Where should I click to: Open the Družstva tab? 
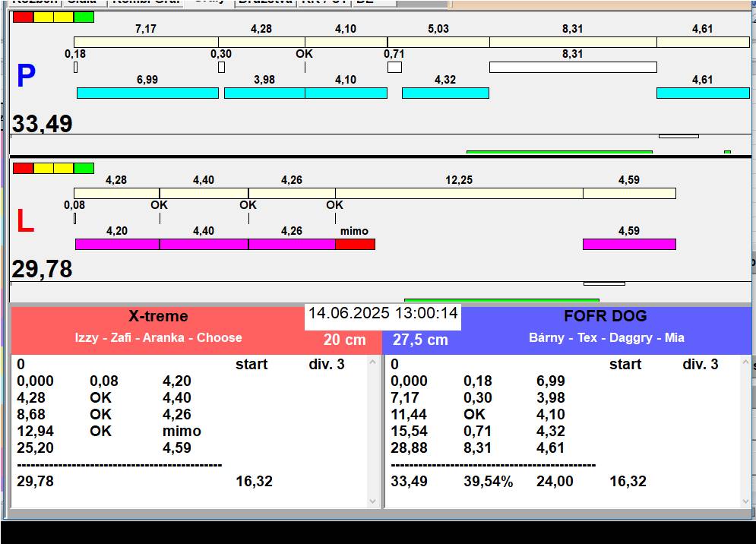pyautogui.click(x=265, y=2)
